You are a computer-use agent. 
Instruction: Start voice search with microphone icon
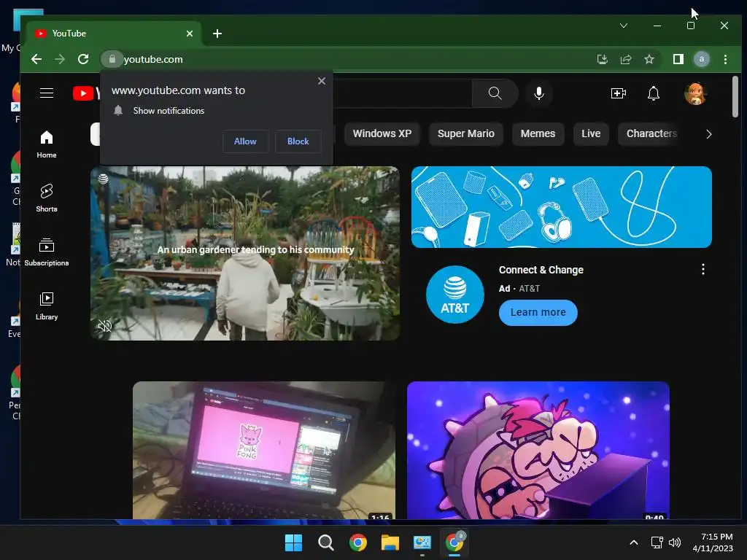point(539,93)
